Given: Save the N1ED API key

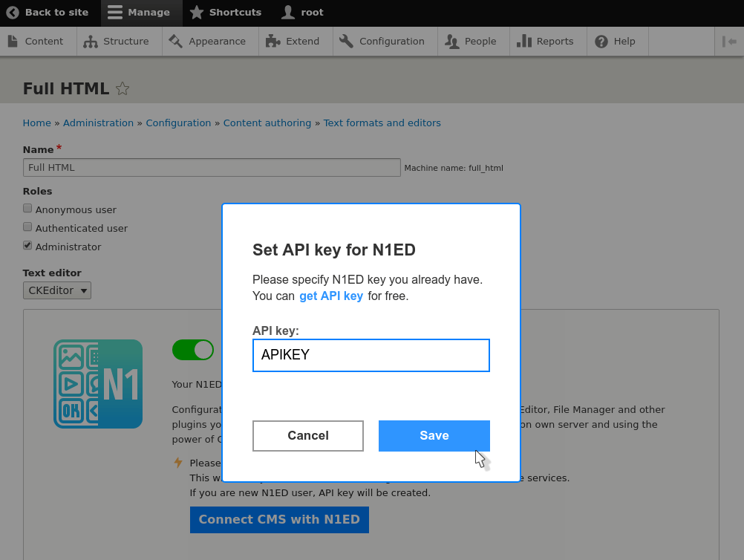Looking at the screenshot, I should click(x=434, y=436).
